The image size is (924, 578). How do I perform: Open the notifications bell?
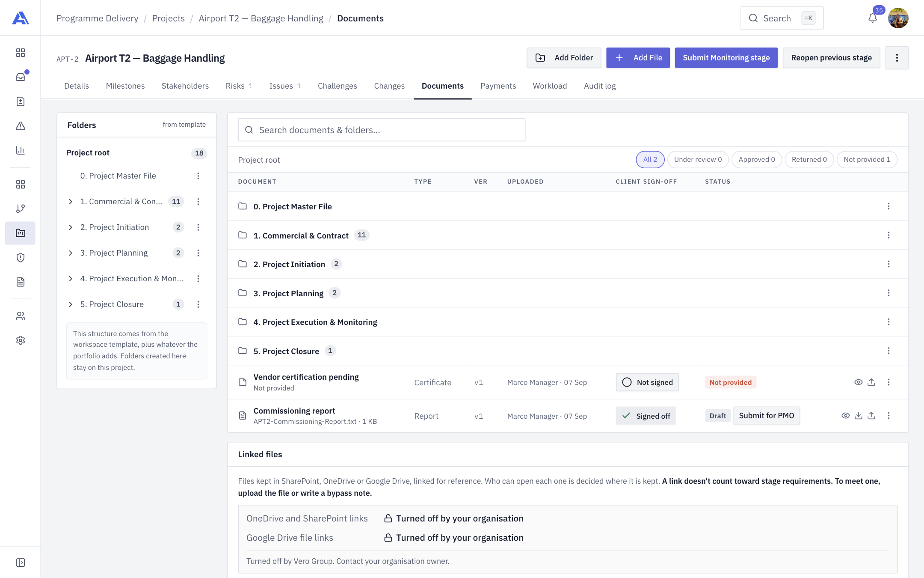(x=873, y=18)
